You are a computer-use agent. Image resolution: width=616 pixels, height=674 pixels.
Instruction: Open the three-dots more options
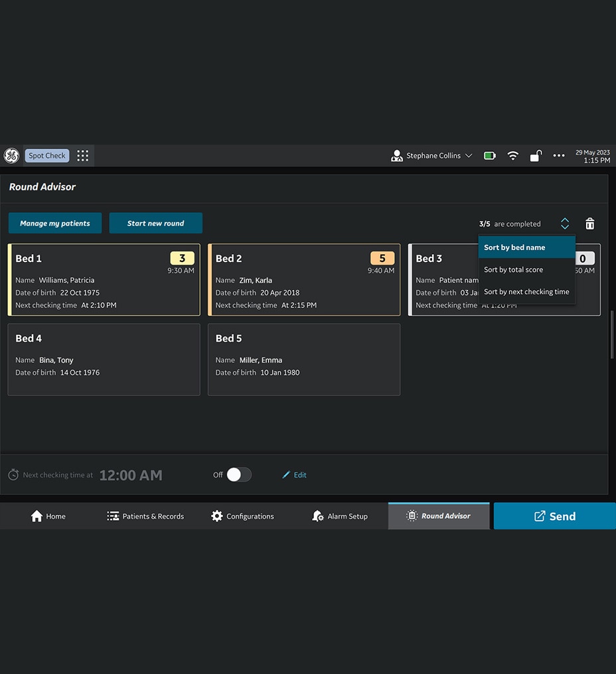click(x=559, y=156)
